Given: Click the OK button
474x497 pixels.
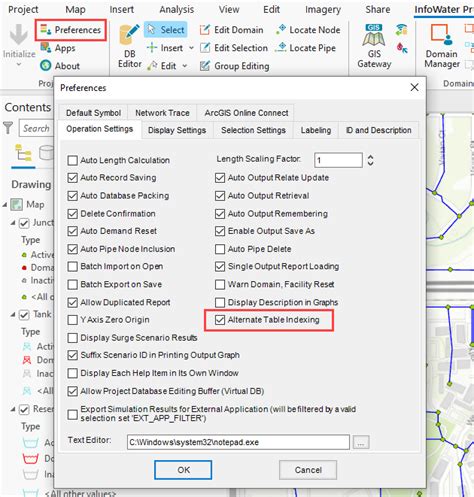Looking at the screenshot, I should point(183,470).
